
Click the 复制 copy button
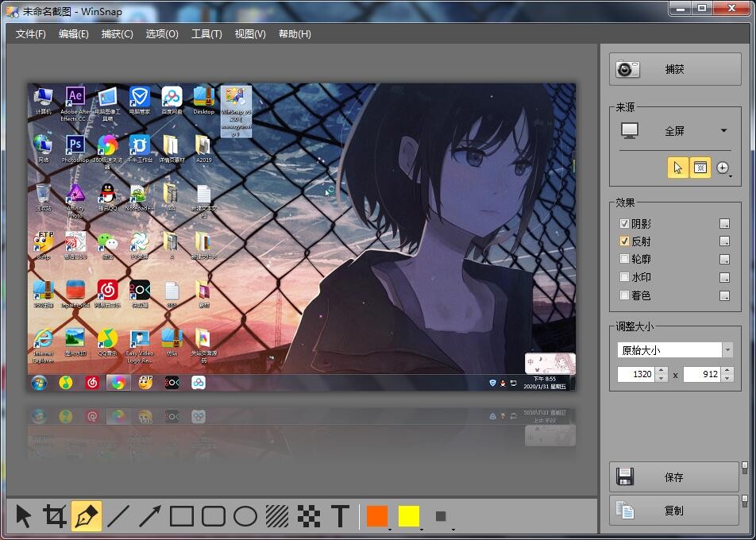click(x=674, y=511)
